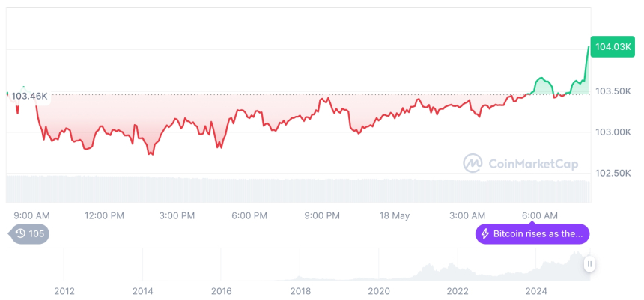This screenshot has width=644, height=300.
Task: Click the lightning bolt icon in the news bubble
Action: 485,234
